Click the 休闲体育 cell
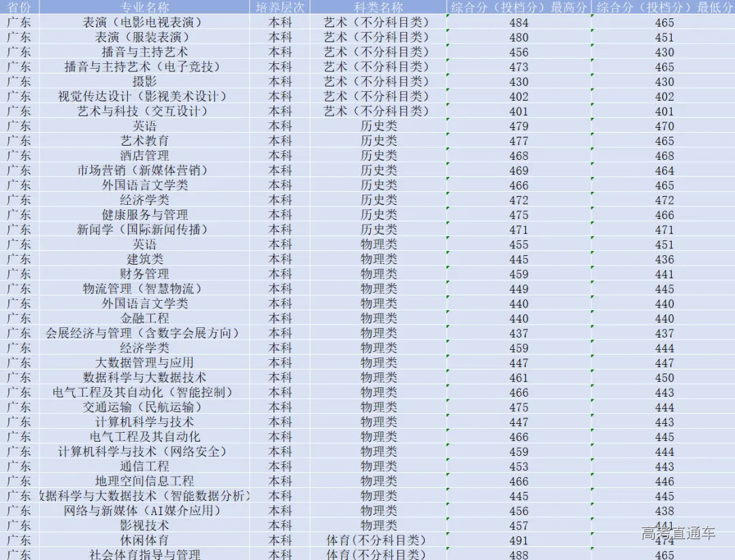Image resolution: width=735 pixels, height=560 pixels. coord(144,540)
